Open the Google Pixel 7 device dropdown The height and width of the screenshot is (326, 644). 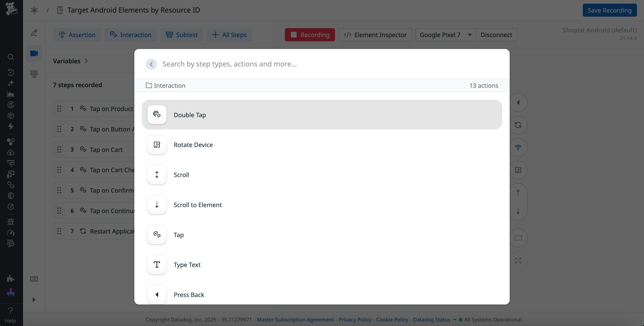(445, 35)
